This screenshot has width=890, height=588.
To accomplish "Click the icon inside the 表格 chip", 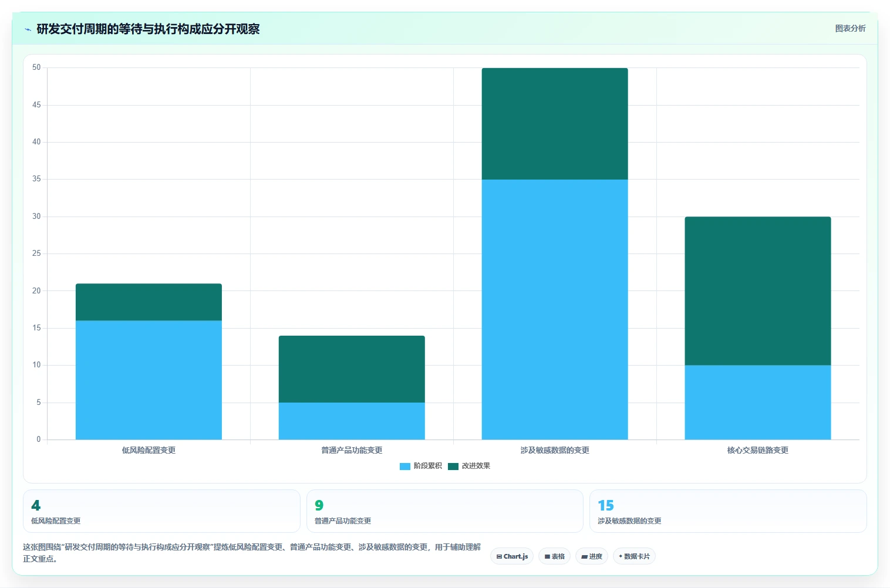I will point(547,556).
